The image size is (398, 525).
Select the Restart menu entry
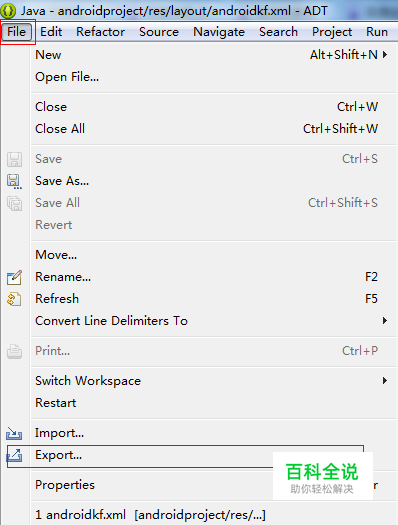click(214, 403)
